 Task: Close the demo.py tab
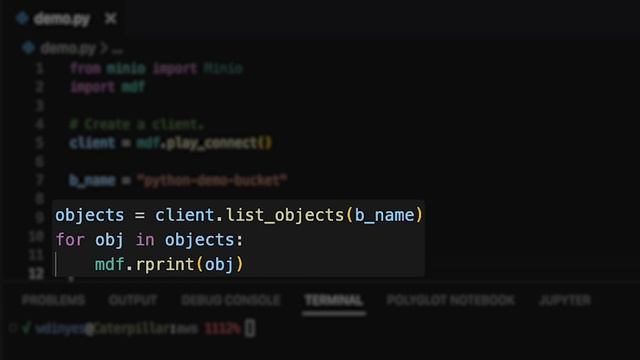click(111, 19)
